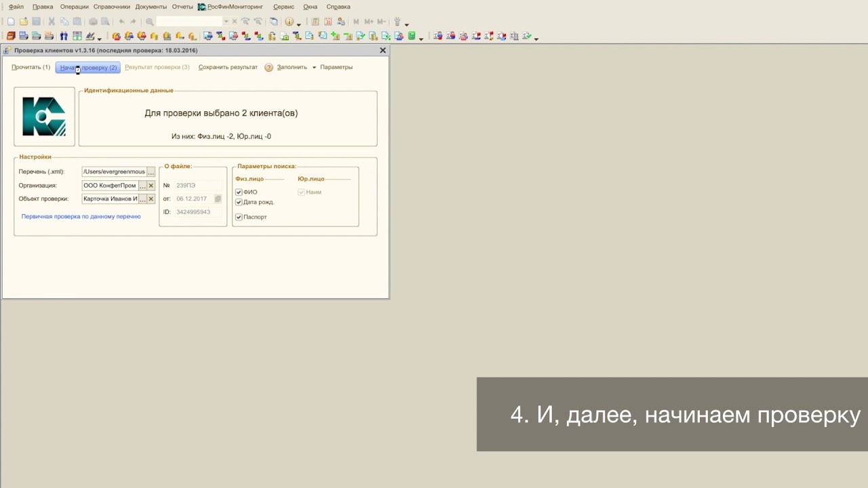
Task: Expand the tools wrench dropdown arrow
Action: 407,24
